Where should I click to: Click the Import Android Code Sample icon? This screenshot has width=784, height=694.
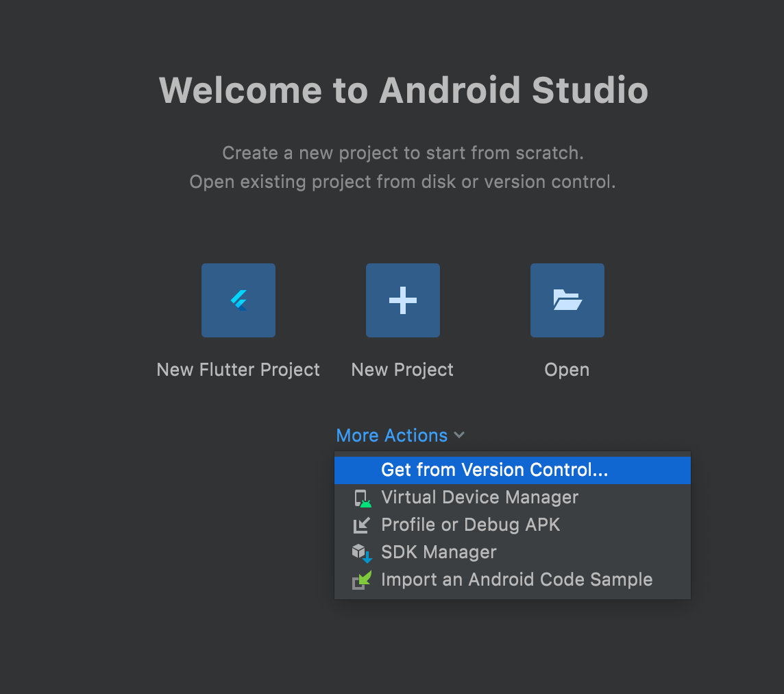(361, 580)
